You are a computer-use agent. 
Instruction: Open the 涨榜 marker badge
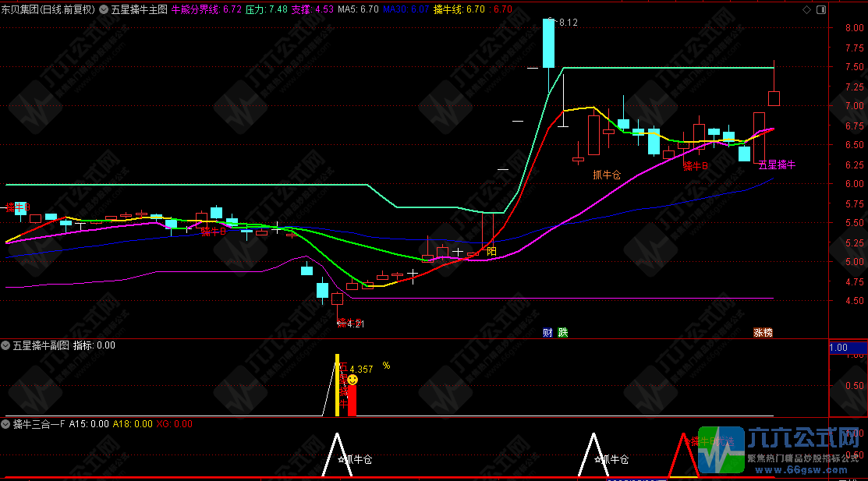pyautogui.click(x=763, y=332)
